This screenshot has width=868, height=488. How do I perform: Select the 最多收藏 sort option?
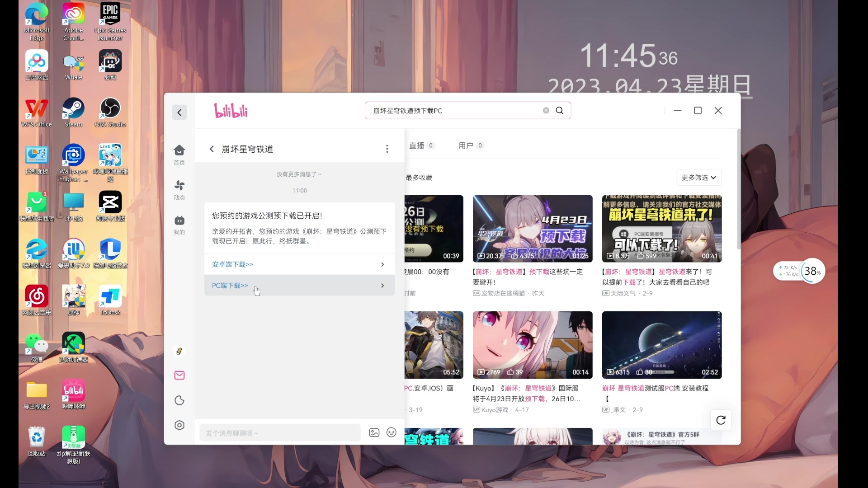[x=419, y=178]
